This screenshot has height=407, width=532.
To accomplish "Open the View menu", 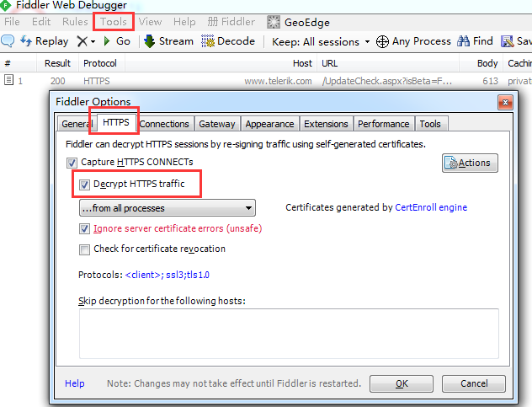I will 150,22.
